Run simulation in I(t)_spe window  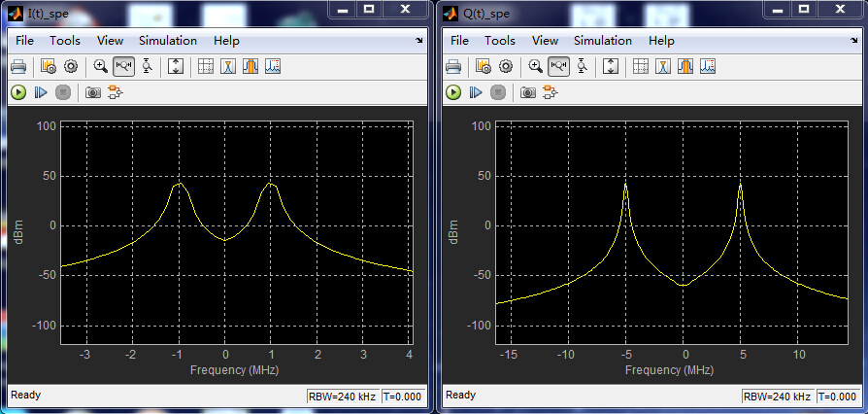tap(18, 92)
